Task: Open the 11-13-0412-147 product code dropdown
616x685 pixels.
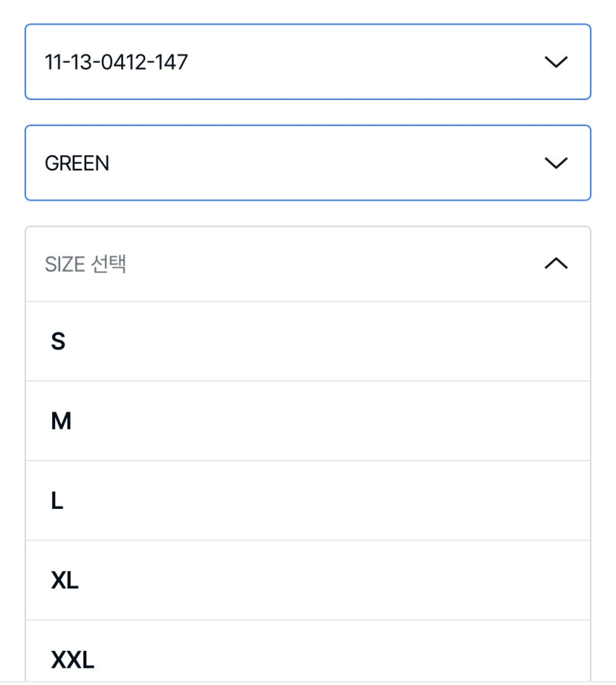Action: coord(308,62)
